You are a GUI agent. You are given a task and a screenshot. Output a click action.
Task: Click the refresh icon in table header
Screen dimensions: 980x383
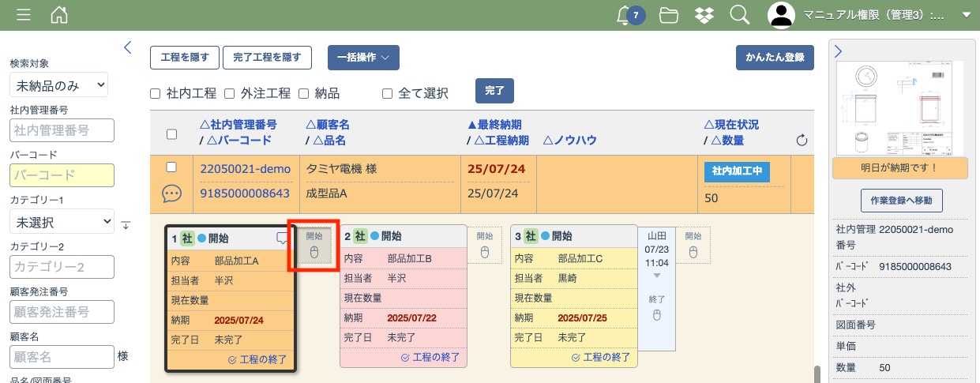[802, 141]
